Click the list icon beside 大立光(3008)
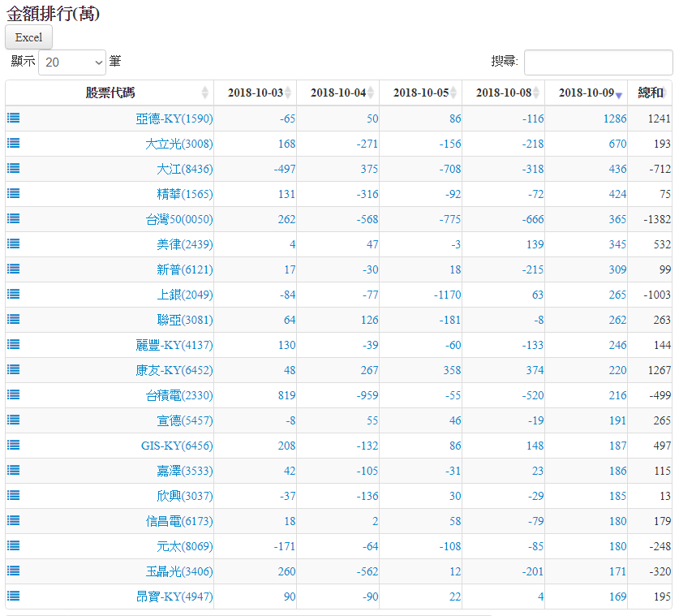This screenshot has height=616, width=679. pyautogui.click(x=13, y=144)
